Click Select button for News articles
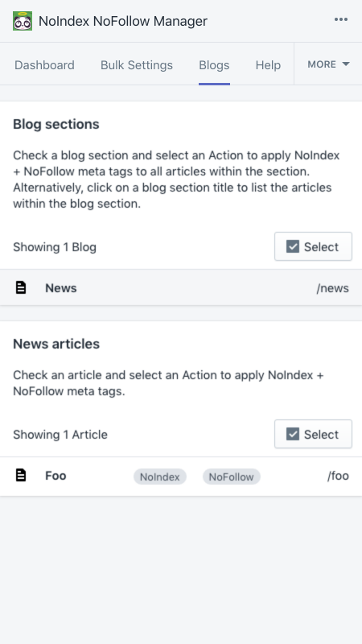 313,434
